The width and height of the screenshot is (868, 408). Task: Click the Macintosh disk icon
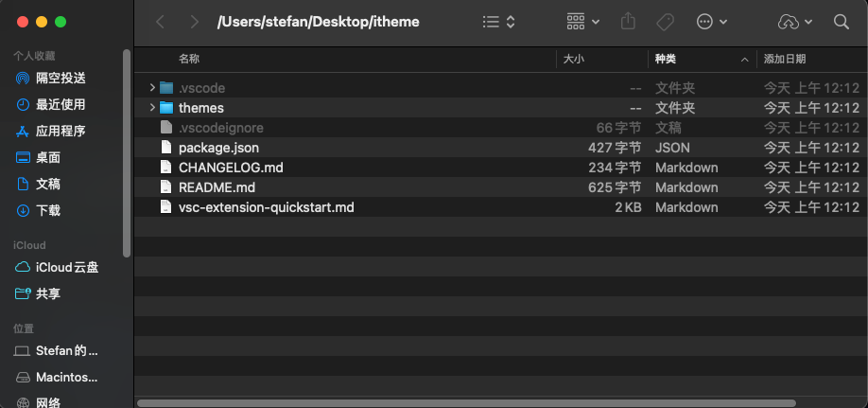pyautogui.click(x=23, y=378)
